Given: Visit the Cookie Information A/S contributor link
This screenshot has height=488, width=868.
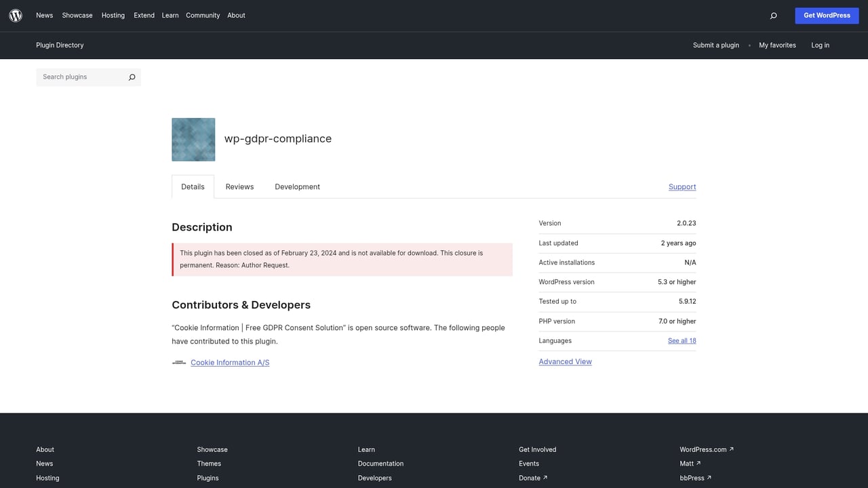Looking at the screenshot, I should (x=229, y=362).
